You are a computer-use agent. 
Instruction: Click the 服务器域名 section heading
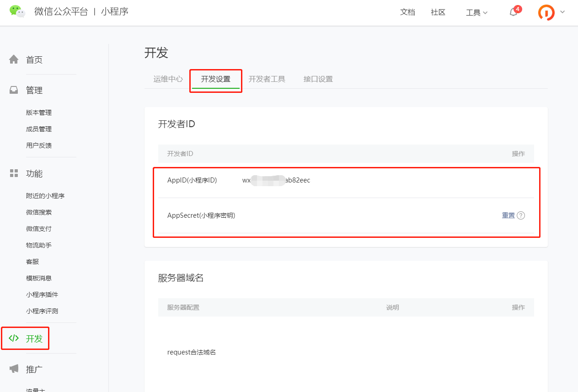[x=181, y=278]
